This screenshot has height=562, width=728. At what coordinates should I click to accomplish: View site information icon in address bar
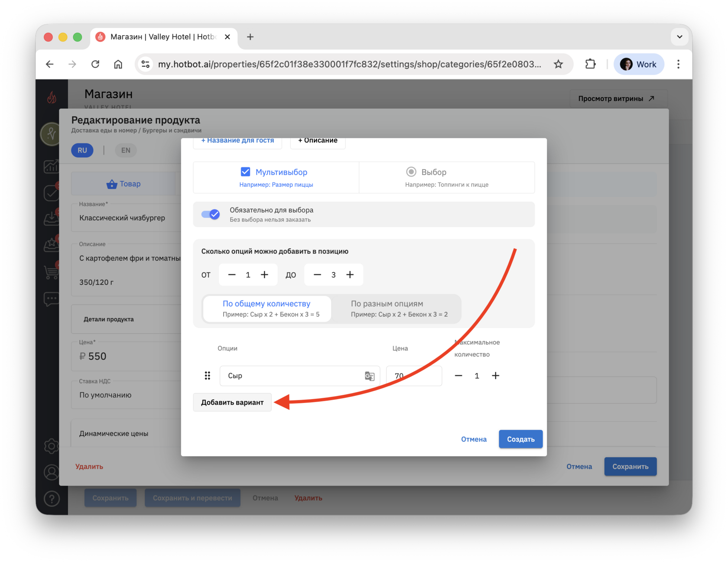146,64
